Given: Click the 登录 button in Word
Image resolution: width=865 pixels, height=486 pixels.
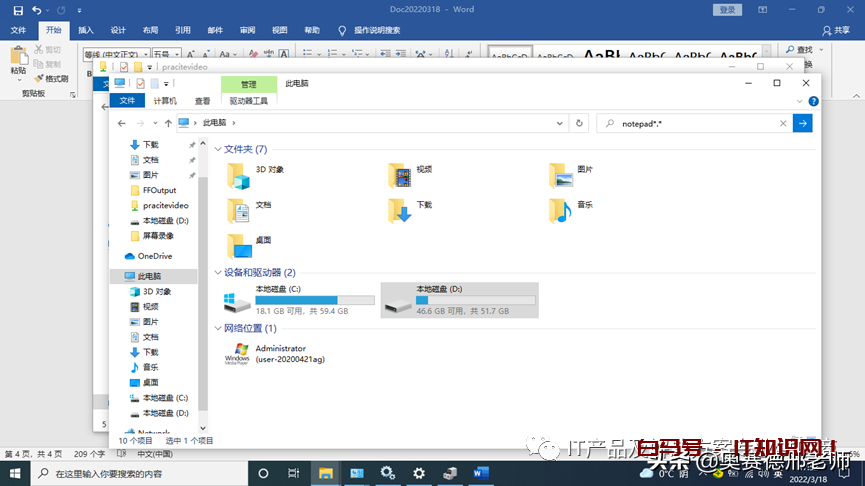Looking at the screenshot, I should pyautogui.click(x=727, y=9).
